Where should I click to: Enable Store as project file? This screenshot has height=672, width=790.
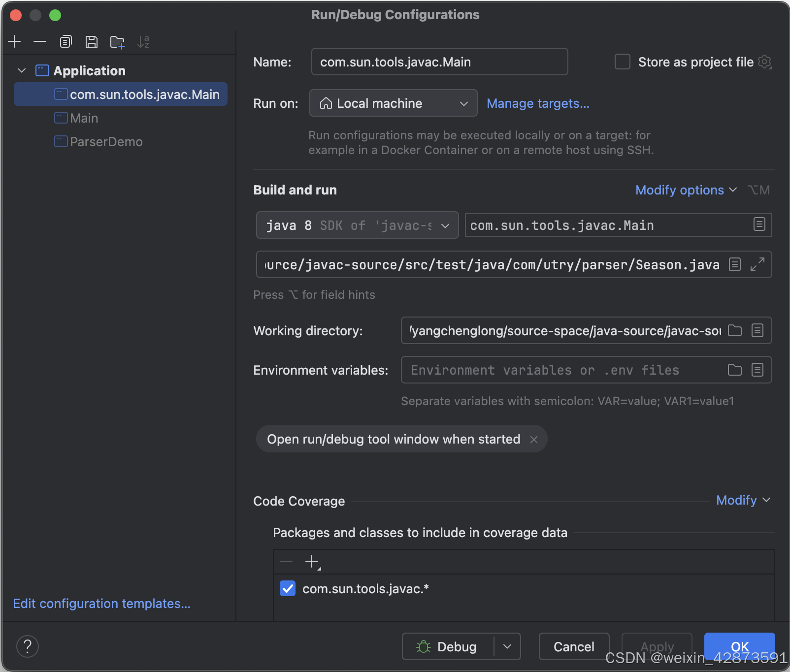[x=622, y=62]
